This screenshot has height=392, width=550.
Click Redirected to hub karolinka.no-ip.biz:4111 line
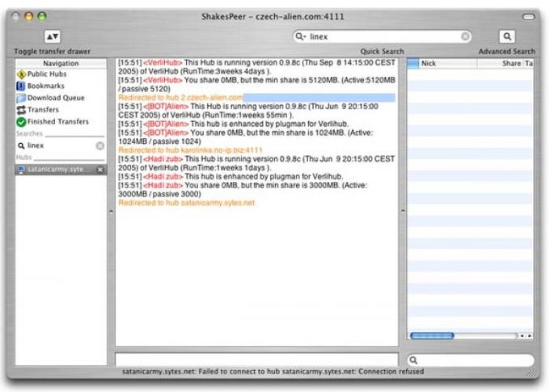[x=190, y=150]
